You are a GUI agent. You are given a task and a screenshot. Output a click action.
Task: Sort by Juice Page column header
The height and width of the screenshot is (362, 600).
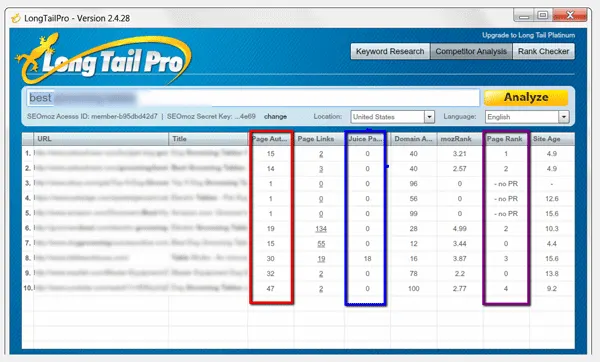(x=367, y=139)
